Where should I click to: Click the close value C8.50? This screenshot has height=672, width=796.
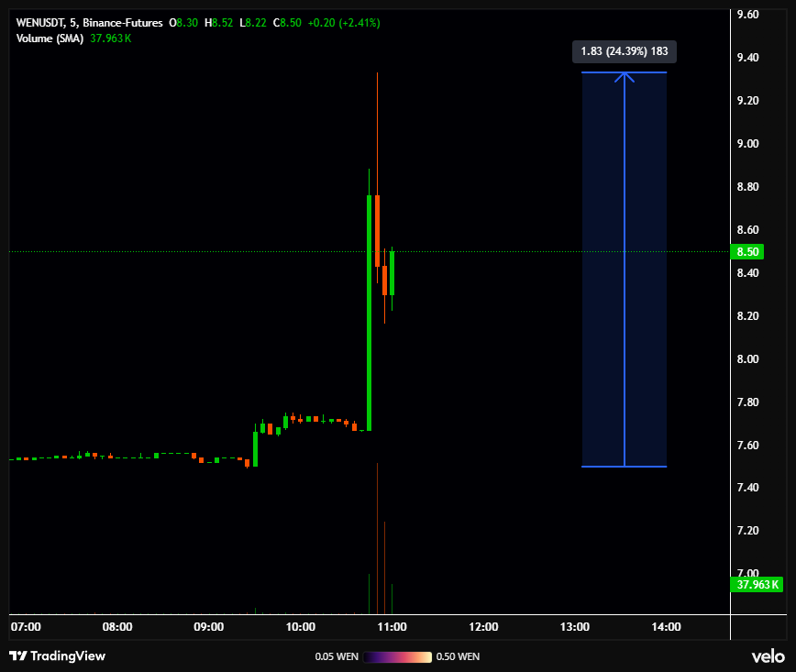coord(287,23)
